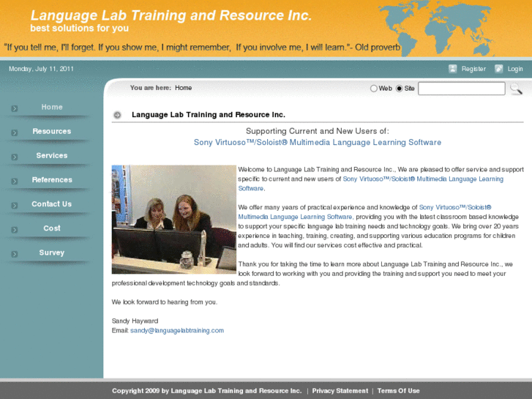This screenshot has width=532, height=399.
Task: Click the Login icon
Action: point(499,69)
